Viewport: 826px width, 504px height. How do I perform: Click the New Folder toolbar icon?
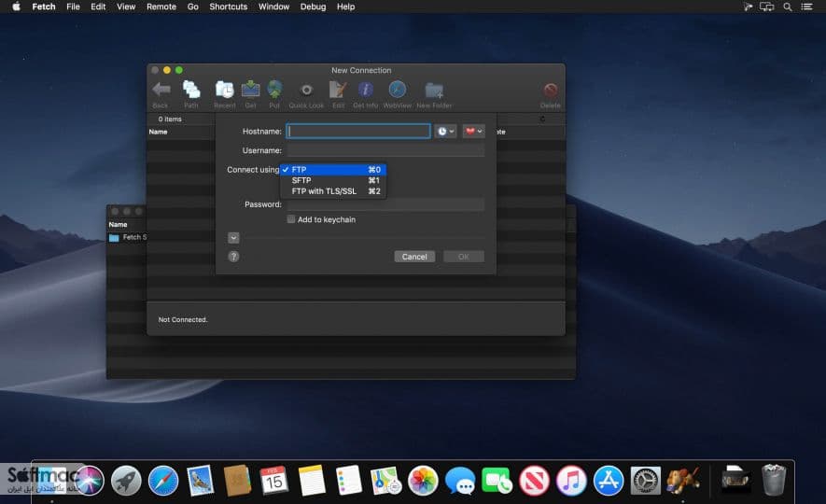pyautogui.click(x=434, y=91)
